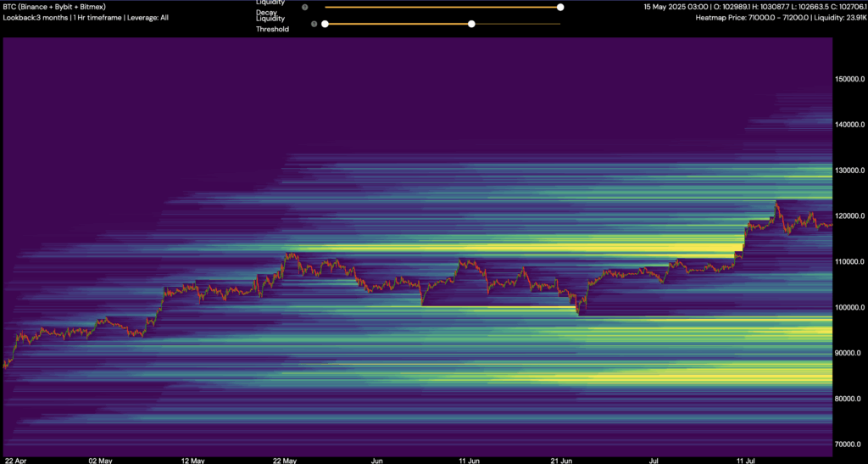Click the 'Jun' date axis label

377,460
